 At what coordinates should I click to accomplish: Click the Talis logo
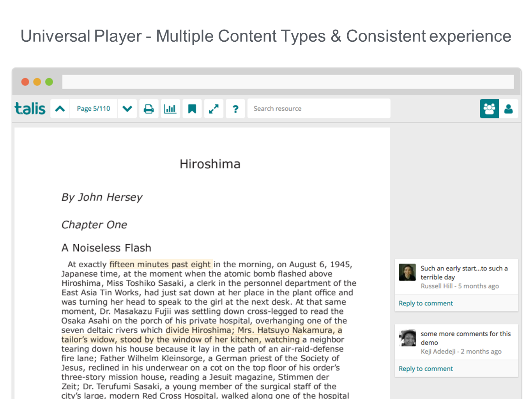pos(30,108)
